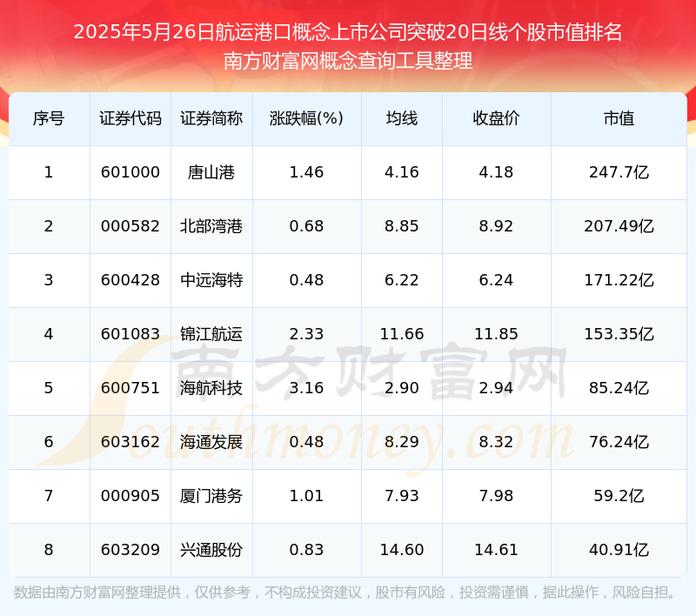
Task: Select stock code 601083
Action: tap(130, 334)
